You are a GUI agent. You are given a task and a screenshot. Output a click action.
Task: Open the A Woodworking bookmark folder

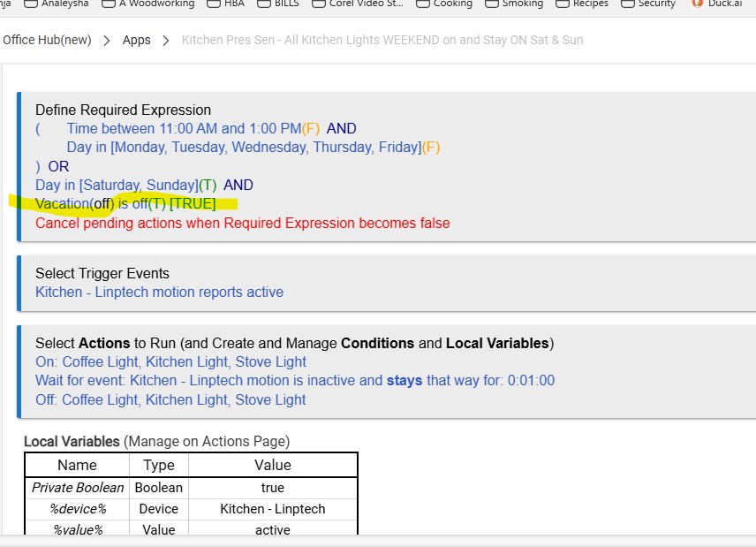tap(147, 4)
